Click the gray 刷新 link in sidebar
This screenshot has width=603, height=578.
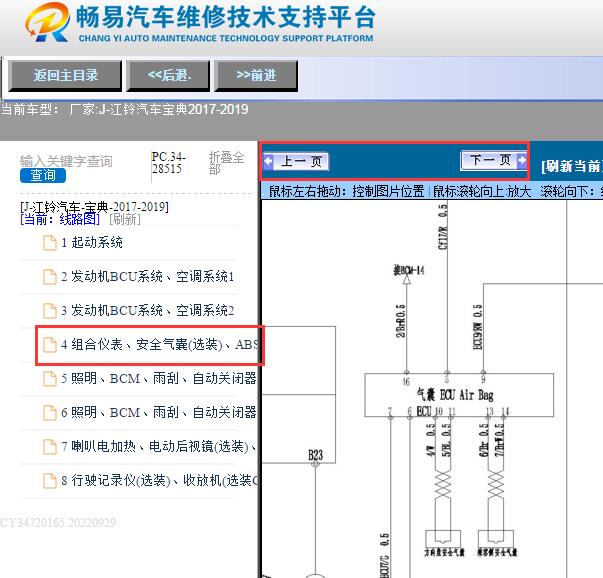[125, 220]
